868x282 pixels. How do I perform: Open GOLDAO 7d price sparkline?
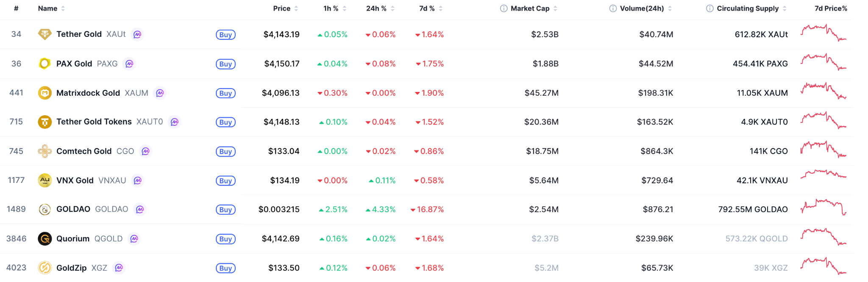pyautogui.click(x=823, y=207)
